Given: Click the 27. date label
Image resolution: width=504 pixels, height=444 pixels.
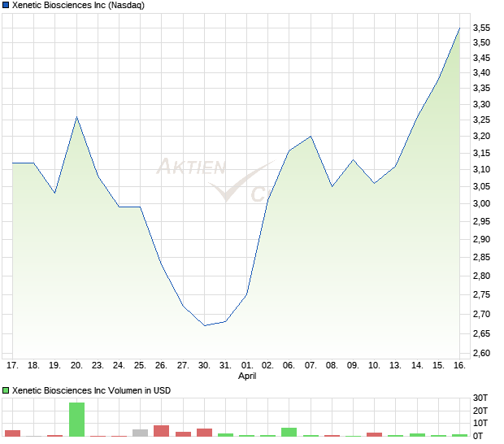Looking at the screenshot, I should 183,366.
